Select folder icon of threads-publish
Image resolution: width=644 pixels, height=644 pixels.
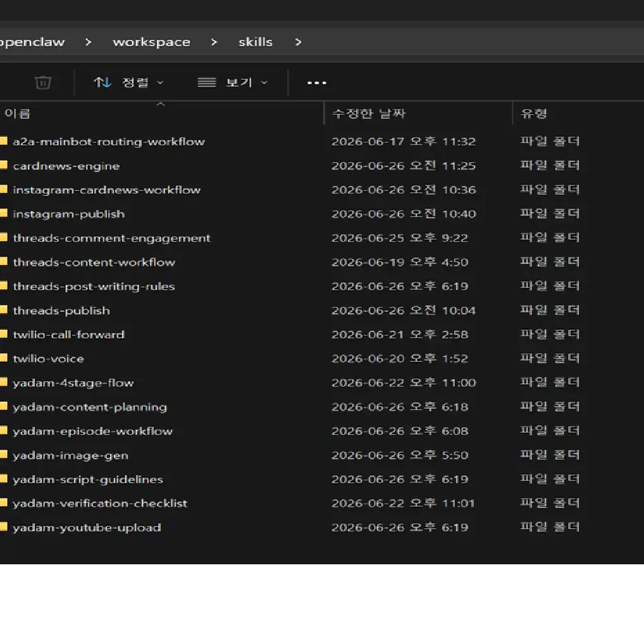click(4, 310)
